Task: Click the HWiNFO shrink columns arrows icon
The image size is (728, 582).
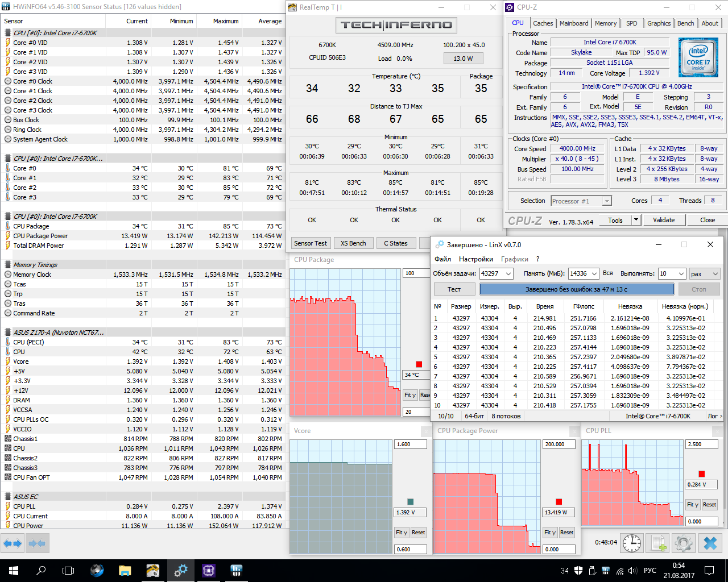Action: [37, 543]
